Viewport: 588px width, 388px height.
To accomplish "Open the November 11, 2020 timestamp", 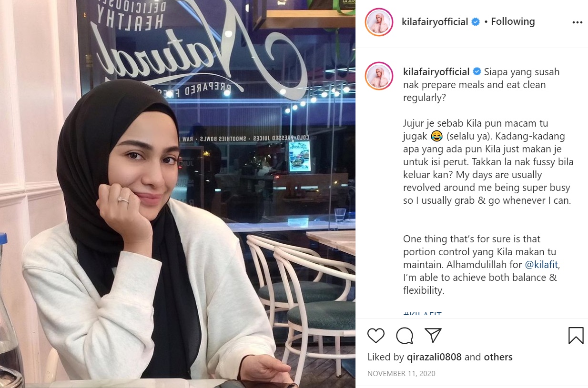I will (x=401, y=374).
